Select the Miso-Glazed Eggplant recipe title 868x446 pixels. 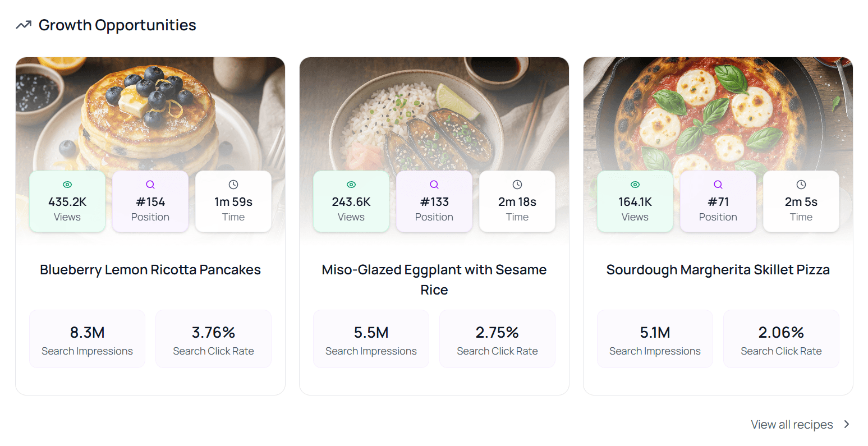434,279
